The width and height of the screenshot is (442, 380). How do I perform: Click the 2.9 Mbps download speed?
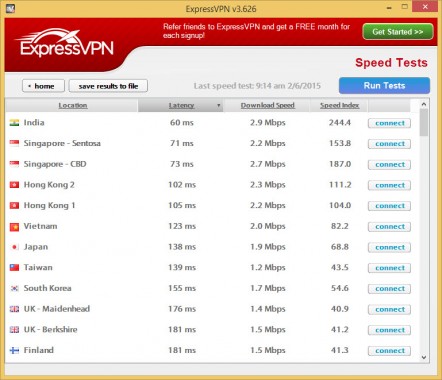pos(268,123)
